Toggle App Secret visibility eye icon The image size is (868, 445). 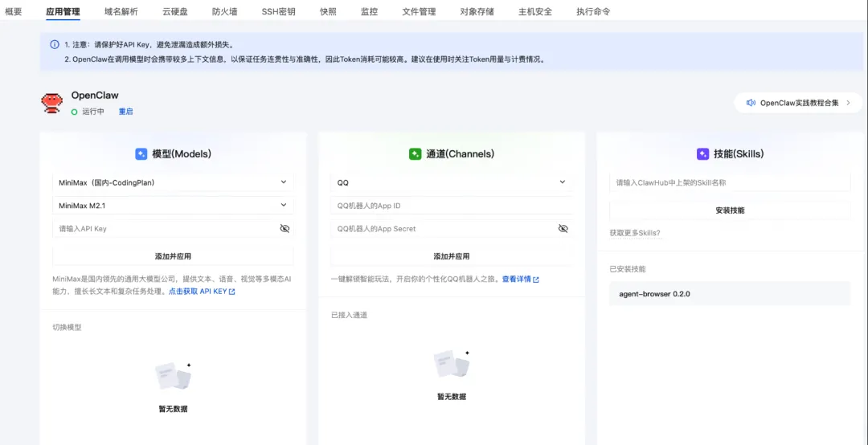coord(563,229)
